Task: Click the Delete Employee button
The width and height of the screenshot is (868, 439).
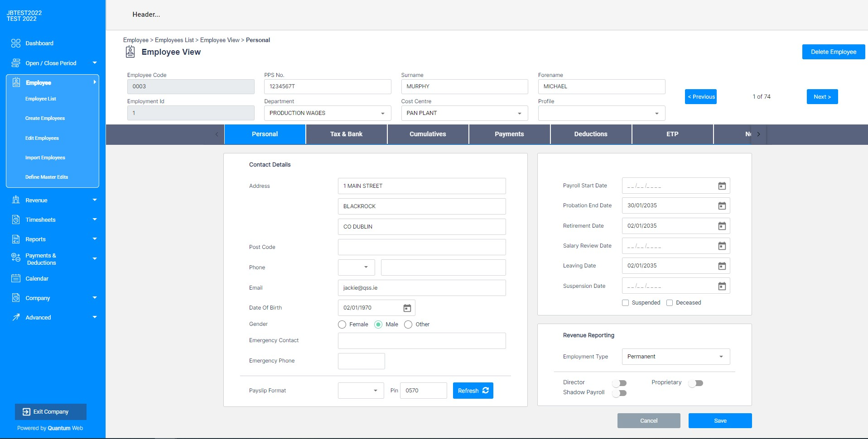Action: click(x=834, y=52)
